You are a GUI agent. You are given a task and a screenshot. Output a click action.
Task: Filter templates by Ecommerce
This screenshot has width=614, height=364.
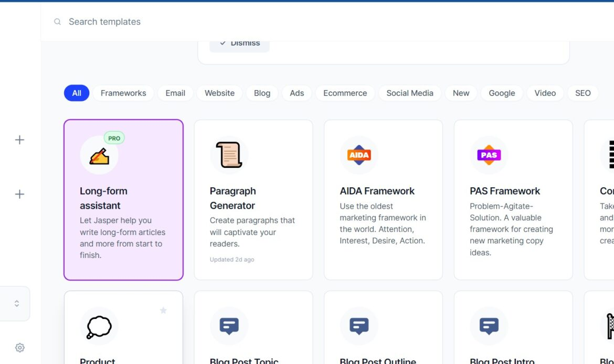coord(345,93)
